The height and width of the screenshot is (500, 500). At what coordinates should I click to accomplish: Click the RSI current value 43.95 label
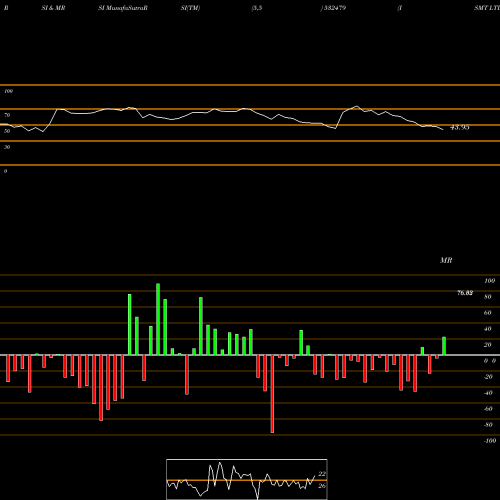coord(460,127)
